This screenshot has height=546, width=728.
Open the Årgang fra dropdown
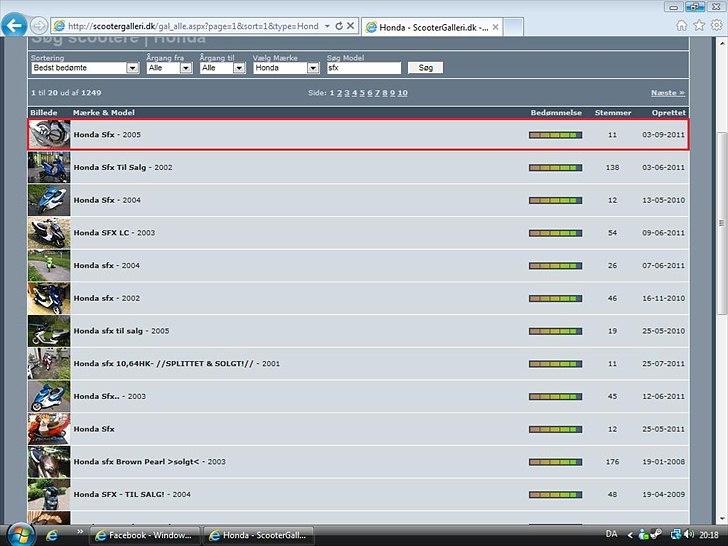pos(186,68)
